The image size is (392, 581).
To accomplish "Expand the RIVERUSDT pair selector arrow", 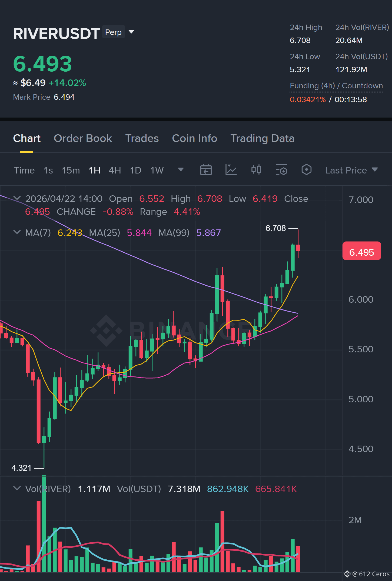I will [132, 32].
